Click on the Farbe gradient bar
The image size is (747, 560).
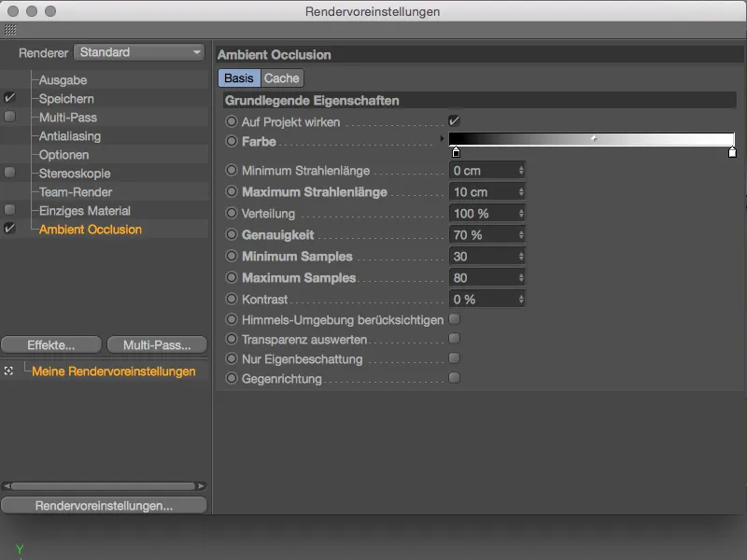[591, 138]
